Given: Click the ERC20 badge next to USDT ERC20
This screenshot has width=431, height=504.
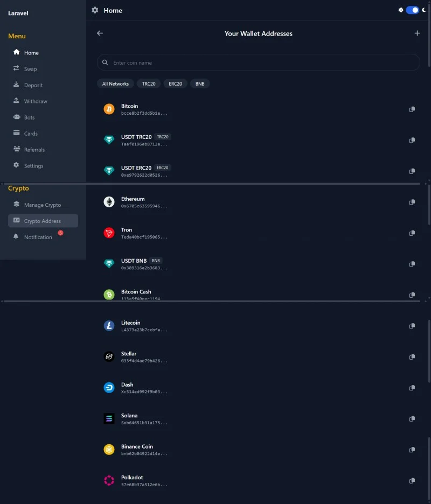Looking at the screenshot, I should point(162,167).
